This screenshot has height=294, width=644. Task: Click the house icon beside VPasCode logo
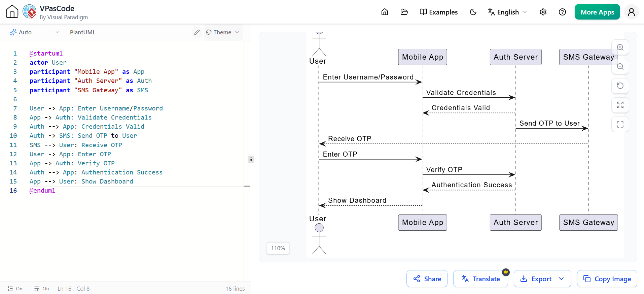(x=12, y=12)
